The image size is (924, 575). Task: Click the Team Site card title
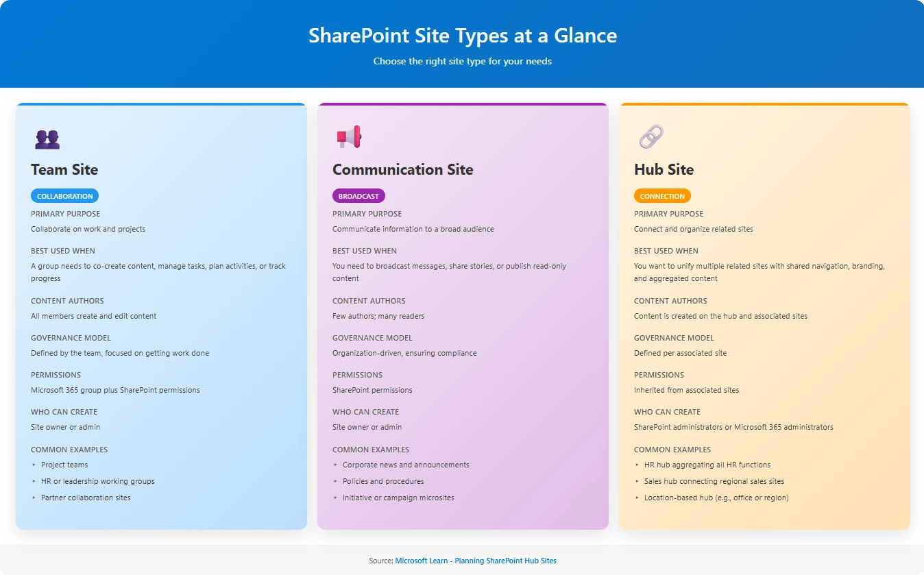coord(64,169)
